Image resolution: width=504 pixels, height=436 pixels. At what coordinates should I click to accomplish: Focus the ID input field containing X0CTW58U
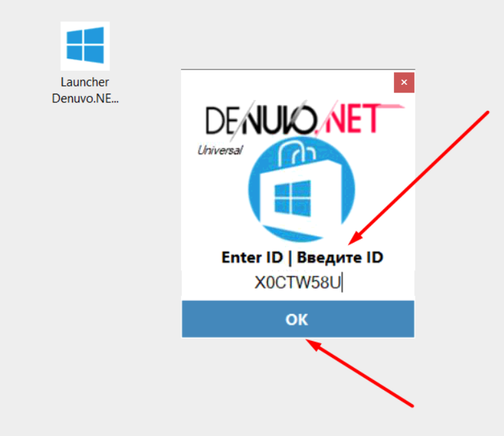tap(298, 283)
